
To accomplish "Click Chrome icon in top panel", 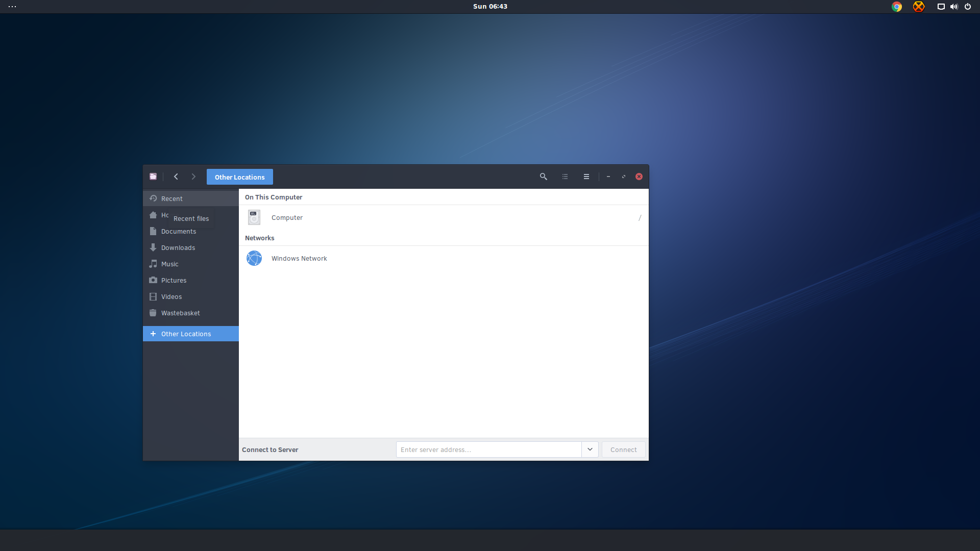I will tap(897, 7).
